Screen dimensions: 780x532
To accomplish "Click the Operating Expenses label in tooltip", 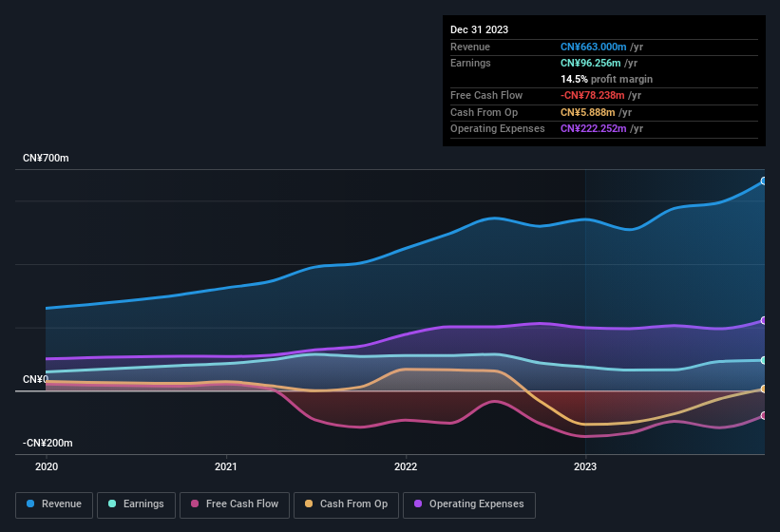I will point(498,129).
